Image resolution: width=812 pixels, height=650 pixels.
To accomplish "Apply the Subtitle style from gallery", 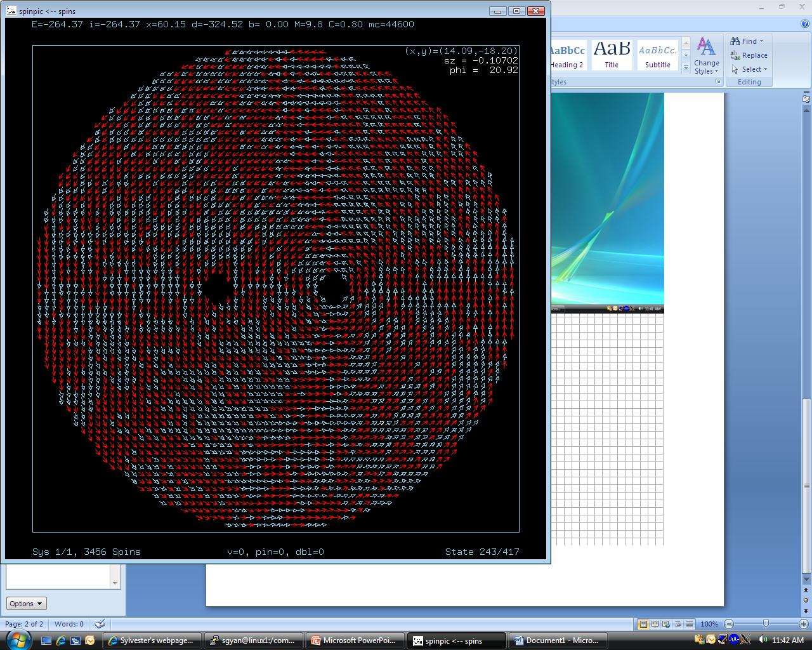I will (657, 55).
